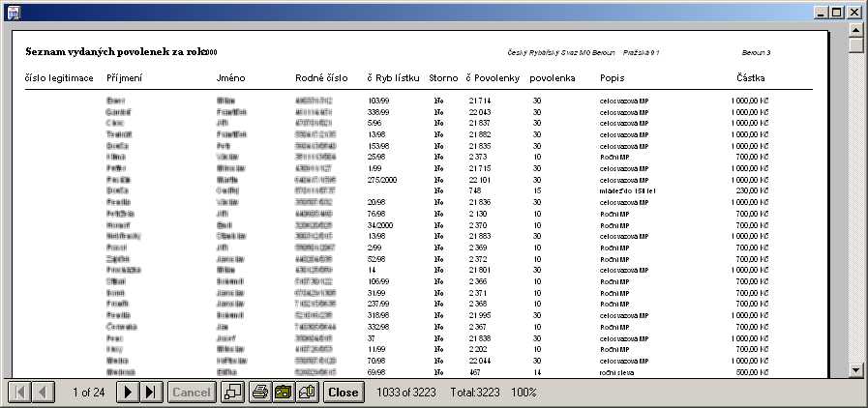868x408 pixels.
Task: Click the vertical scrollbar down arrow
Action: click(856, 370)
